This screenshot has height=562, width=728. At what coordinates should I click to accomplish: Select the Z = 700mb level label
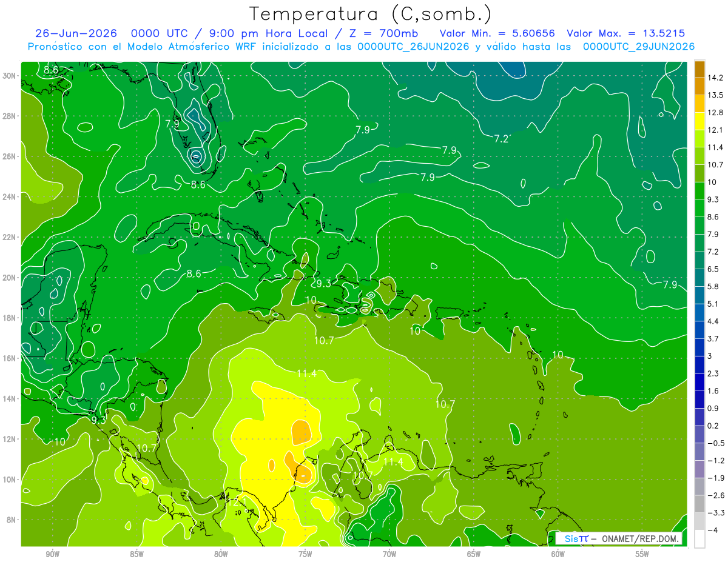tap(385, 34)
